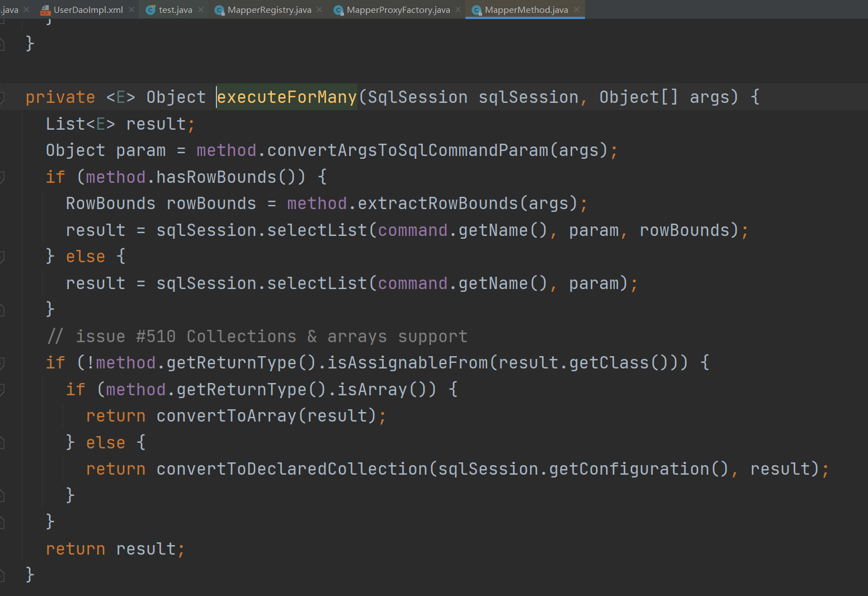
Task: Close the MapperProxyFactory.java tab
Action: (458, 10)
